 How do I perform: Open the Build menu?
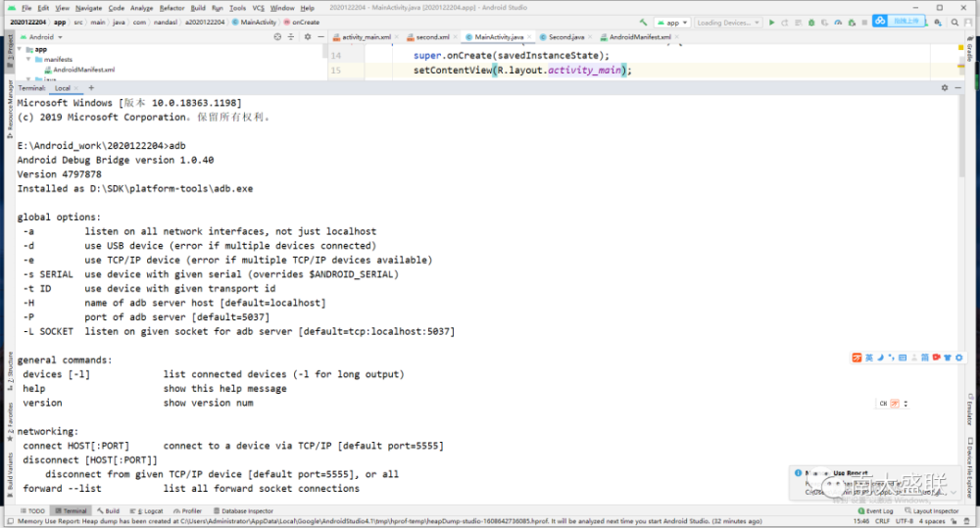198,8
